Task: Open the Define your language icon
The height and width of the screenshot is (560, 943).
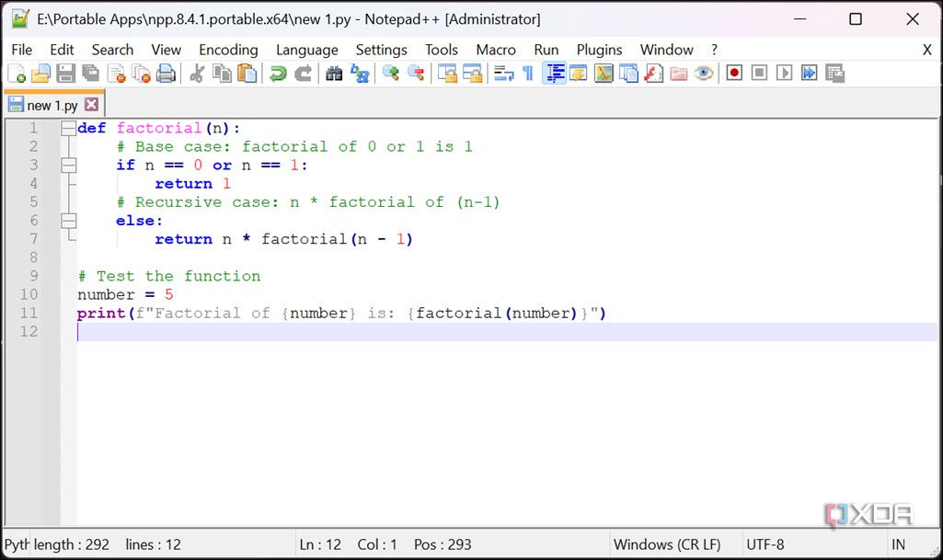Action: click(578, 74)
